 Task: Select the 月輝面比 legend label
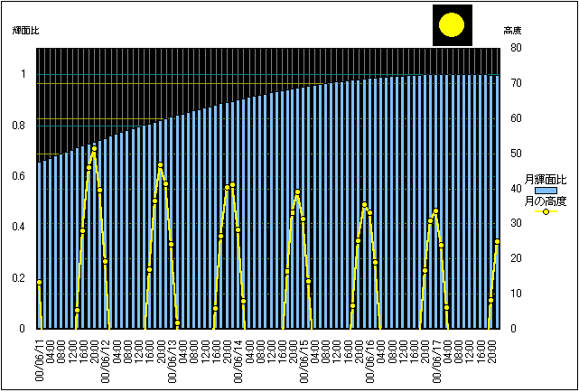pos(546,180)
